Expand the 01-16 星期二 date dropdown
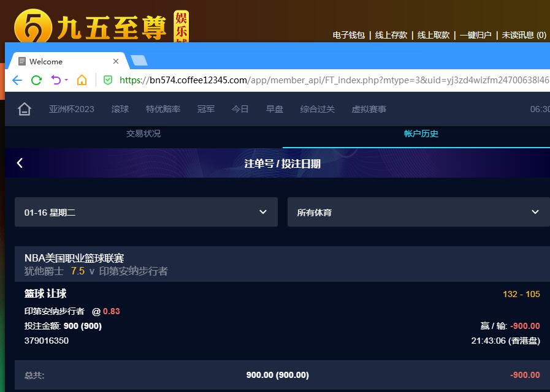550x392 pixels. 147,212
